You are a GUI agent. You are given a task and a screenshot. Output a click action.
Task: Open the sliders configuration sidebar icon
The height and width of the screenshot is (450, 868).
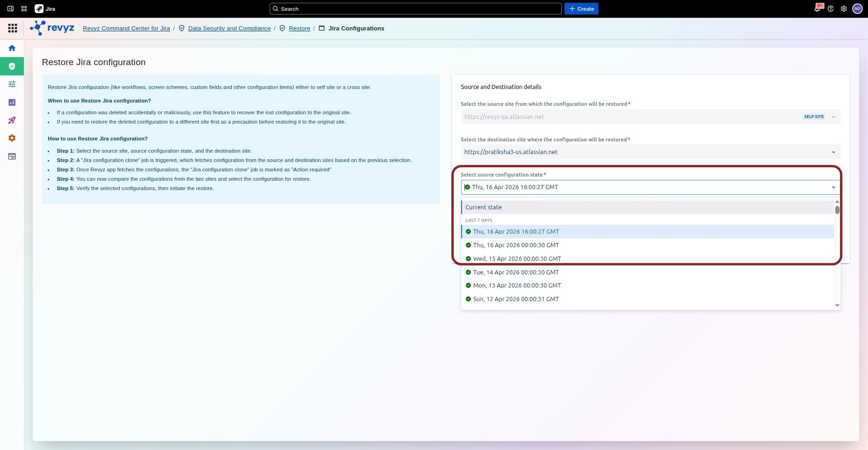click(x=12, y=84)
